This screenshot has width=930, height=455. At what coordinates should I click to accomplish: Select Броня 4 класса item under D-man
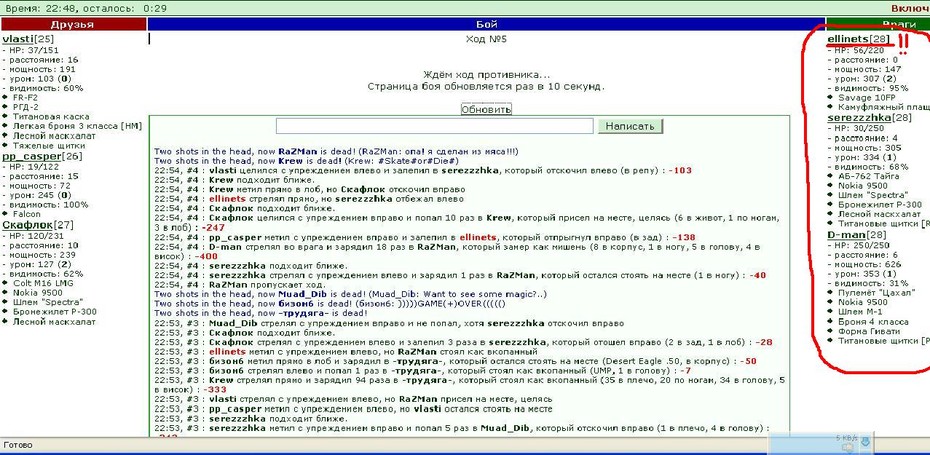[873, 322]
